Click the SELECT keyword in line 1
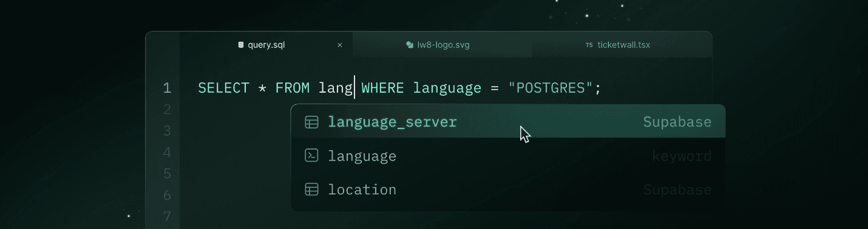 pos(223,88)
